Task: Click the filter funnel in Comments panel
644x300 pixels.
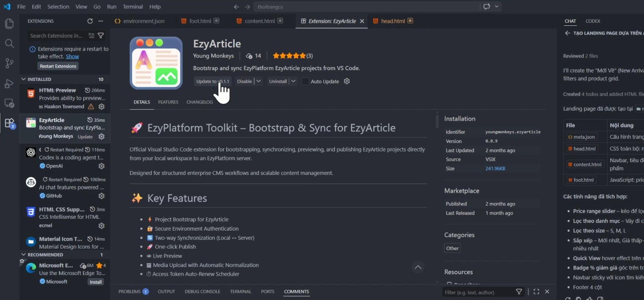Action: [x=519, y=292]
